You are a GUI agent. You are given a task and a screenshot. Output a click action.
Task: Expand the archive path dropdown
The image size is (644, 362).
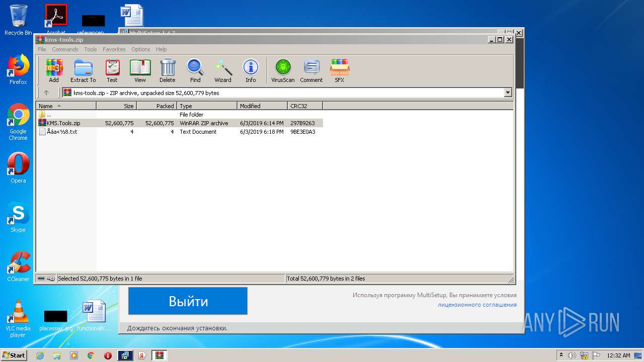(x=508, y=93)
